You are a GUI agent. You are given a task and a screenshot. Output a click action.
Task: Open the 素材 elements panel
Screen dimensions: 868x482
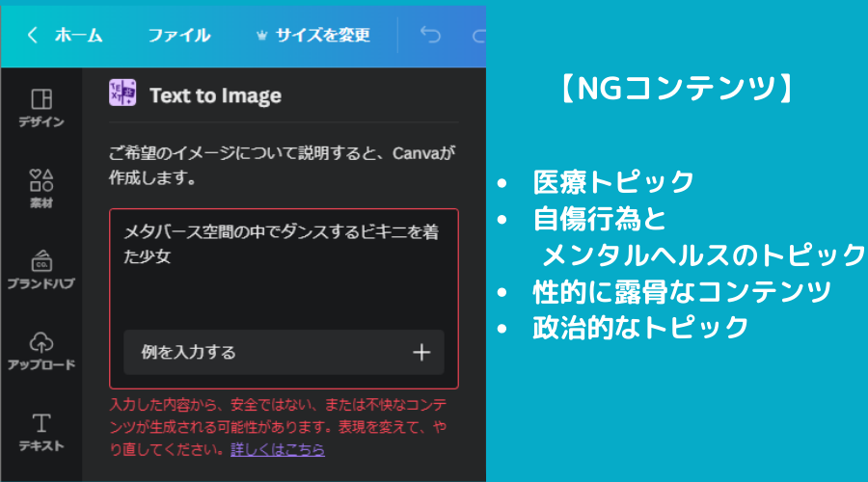coord(41,189)
